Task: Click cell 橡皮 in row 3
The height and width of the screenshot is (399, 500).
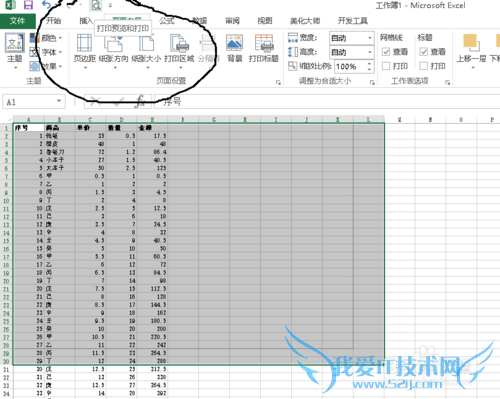Action: coord(60,144)
